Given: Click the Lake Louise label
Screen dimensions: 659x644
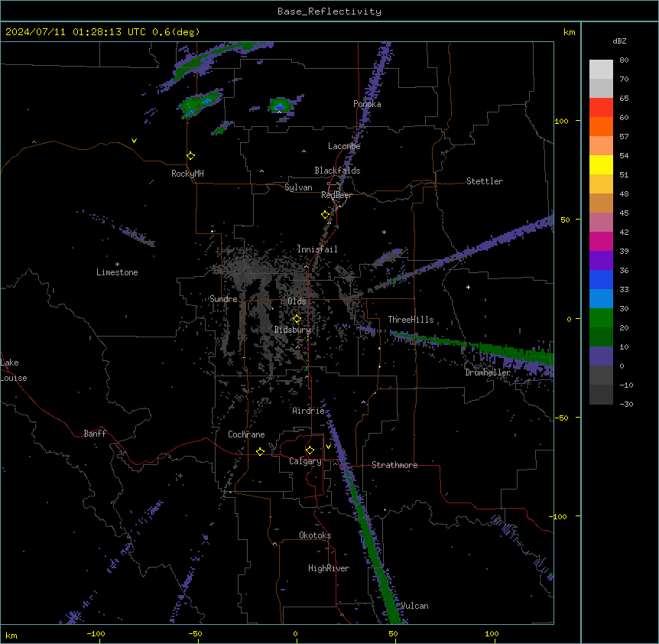Looking at the screenshot, I should click(x=14, y=370).
